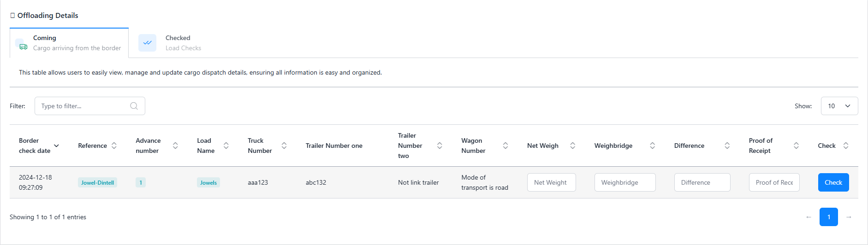Sort by Truck Number column
The image size is (868, 245).
pos(284,146)
